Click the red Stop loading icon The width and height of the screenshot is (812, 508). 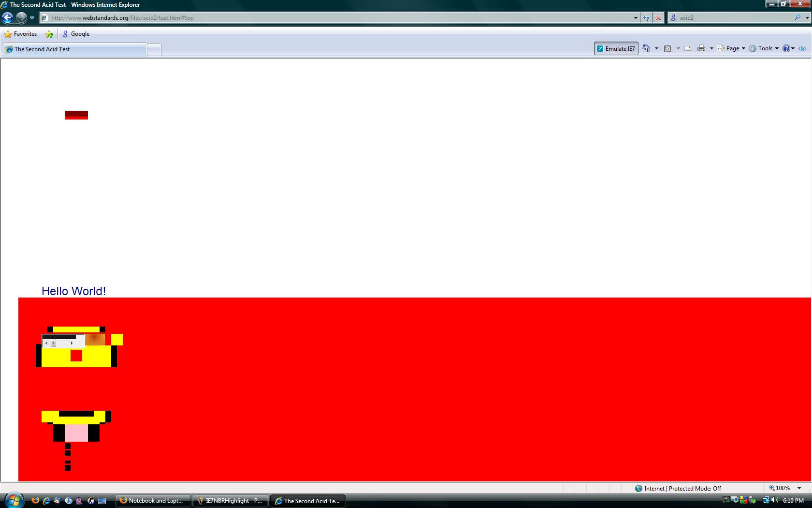[658, 18]
